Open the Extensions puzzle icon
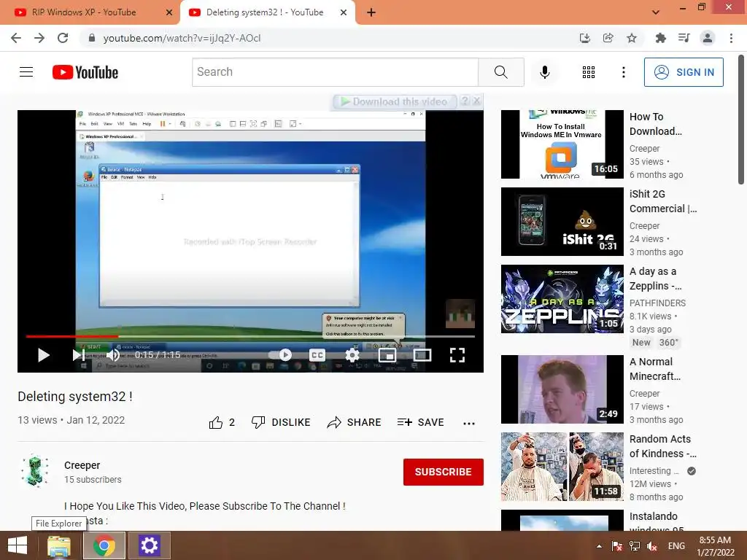 660,38
